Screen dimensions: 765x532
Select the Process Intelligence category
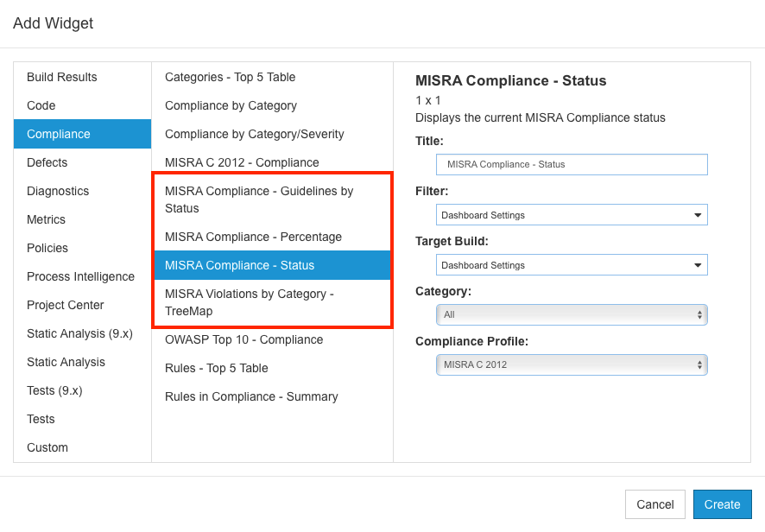[82, 276]
